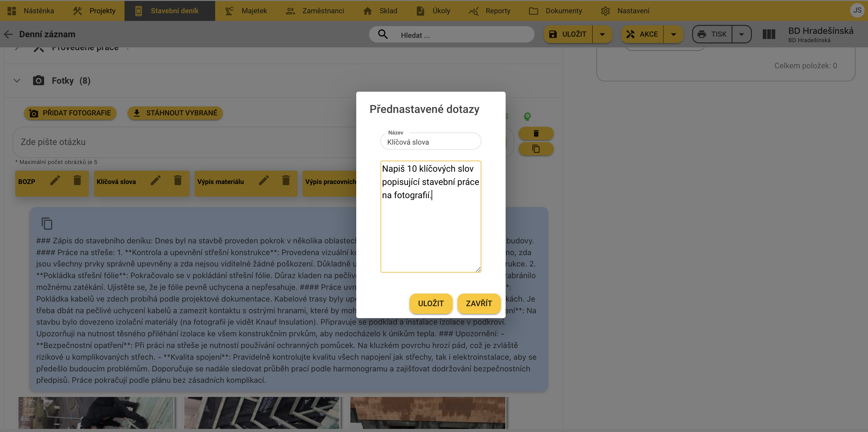Click the Název input field
The image size is (868, 432).
point(431,142)
